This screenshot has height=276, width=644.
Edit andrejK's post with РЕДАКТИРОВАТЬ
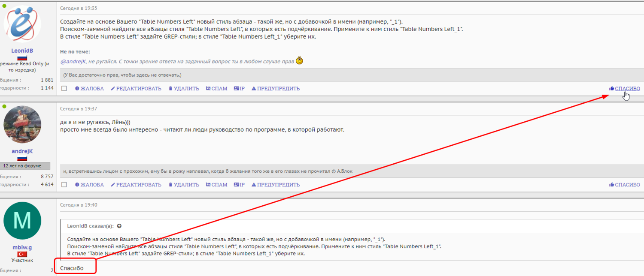coord(136,185)
